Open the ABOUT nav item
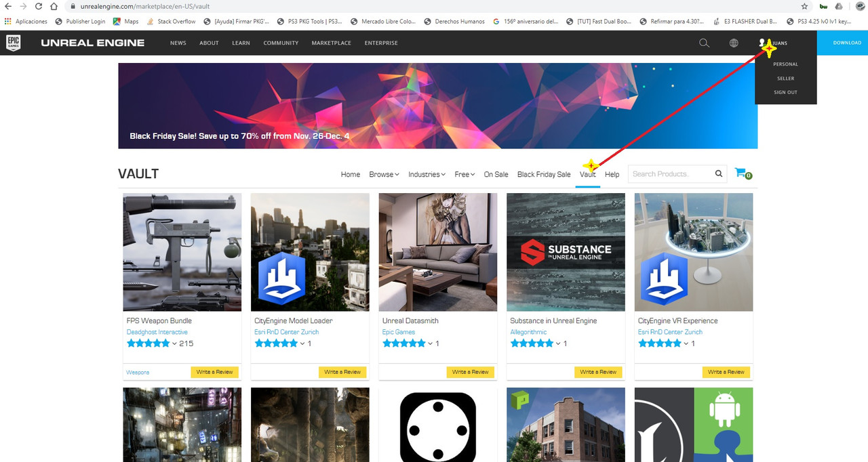 209,43
